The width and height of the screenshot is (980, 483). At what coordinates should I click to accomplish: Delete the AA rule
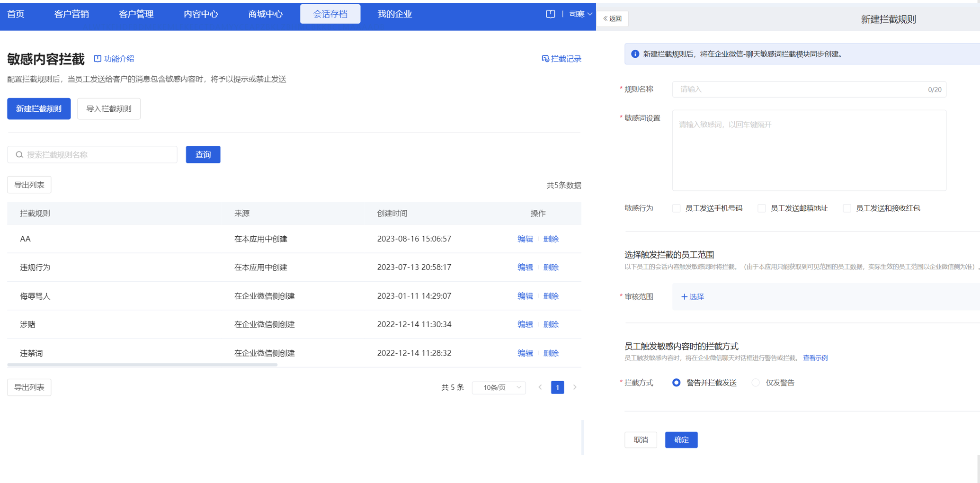pos(551,239)
